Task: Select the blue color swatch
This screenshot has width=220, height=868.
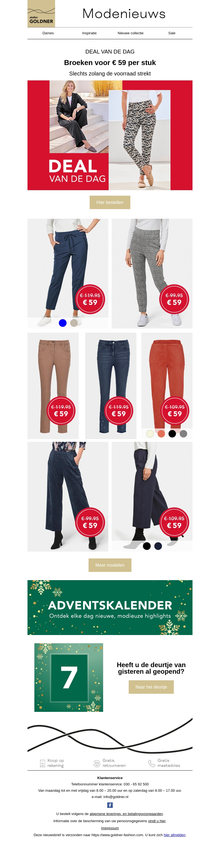Action: click(x=63, y=323)
